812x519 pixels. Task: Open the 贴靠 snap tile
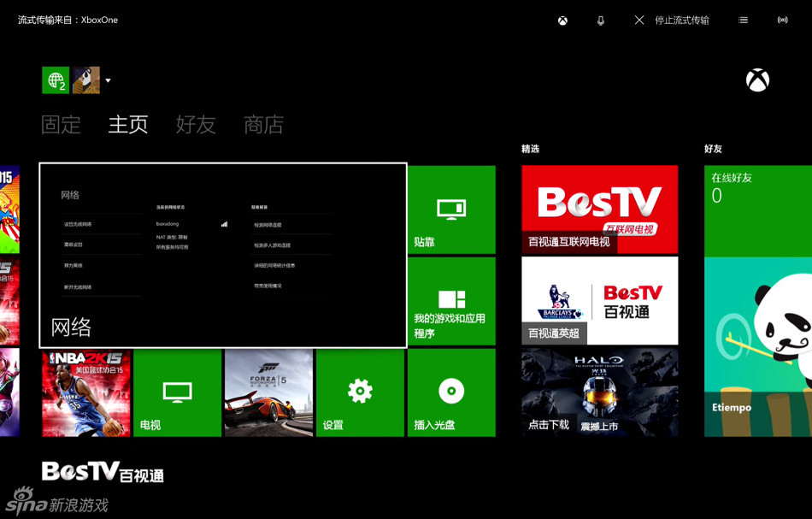click(x=451, y=210)
